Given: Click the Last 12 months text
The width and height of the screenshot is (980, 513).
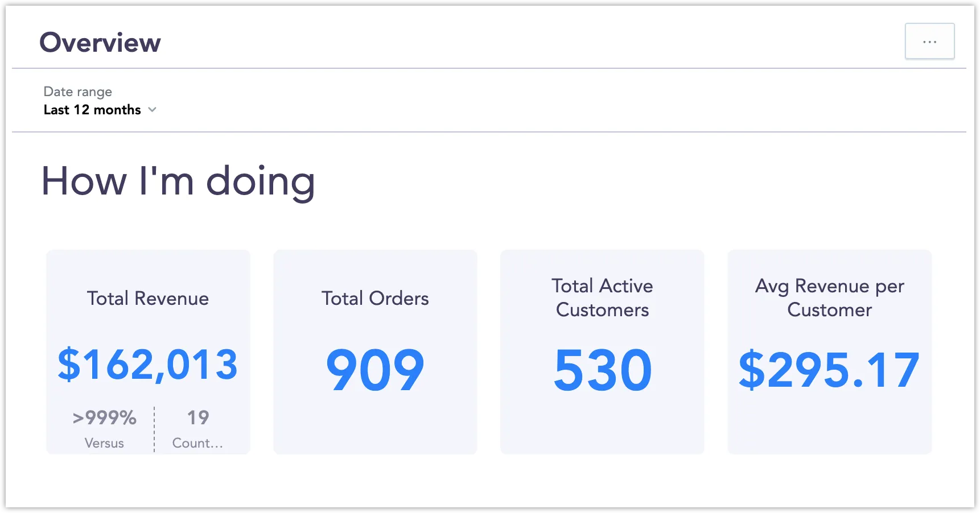Looking at the screenshot, I should (x=92, y=110).
